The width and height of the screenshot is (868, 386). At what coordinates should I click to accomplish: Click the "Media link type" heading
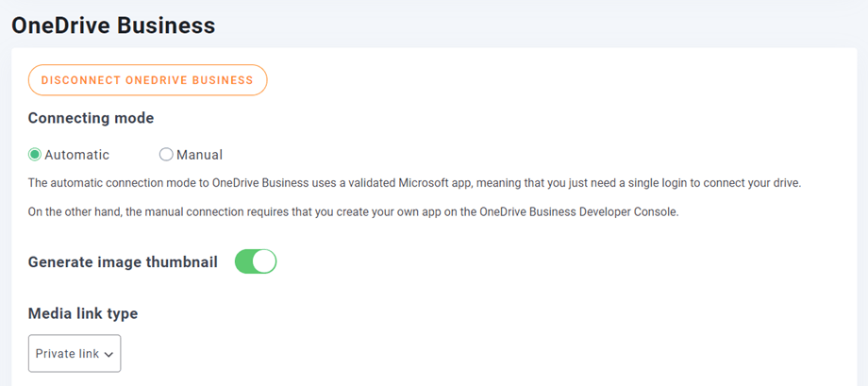tap(83, 312)
